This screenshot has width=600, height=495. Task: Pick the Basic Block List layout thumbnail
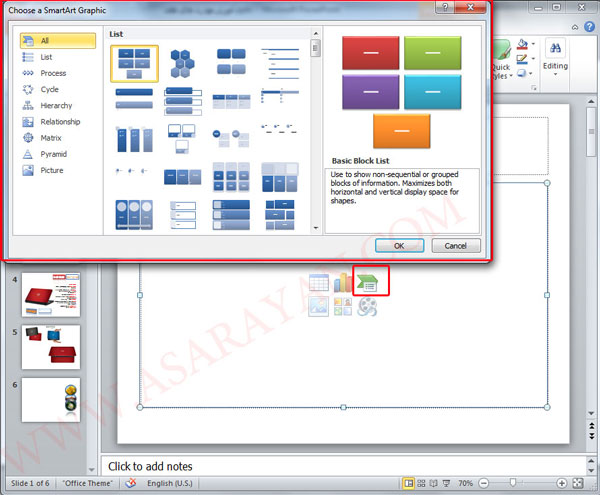133,63
